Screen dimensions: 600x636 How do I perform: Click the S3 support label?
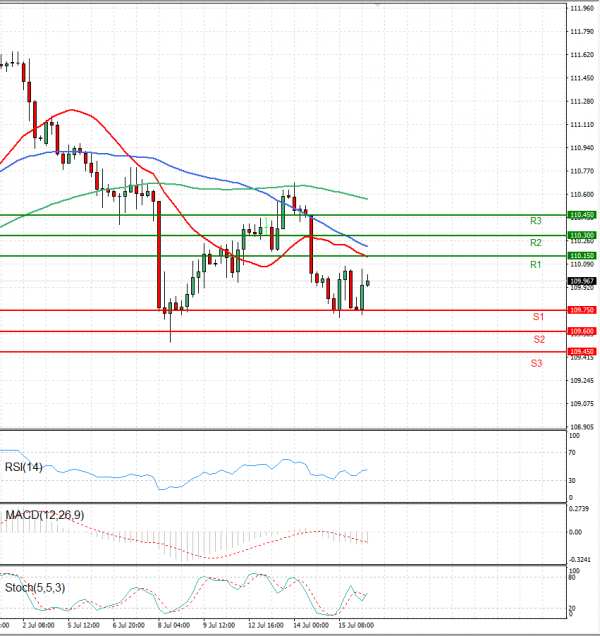click(x=536, y=363)
